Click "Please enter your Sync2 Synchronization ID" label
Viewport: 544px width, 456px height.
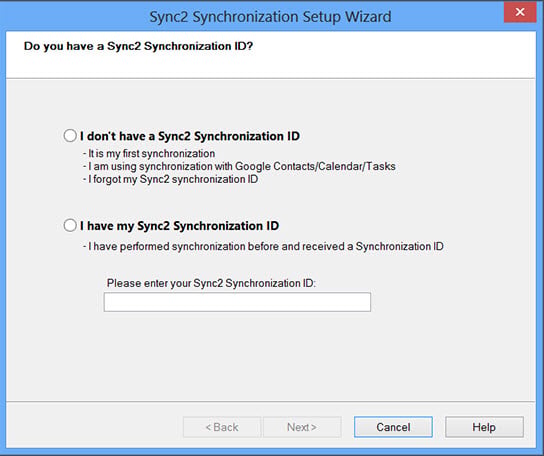[211, 283]
